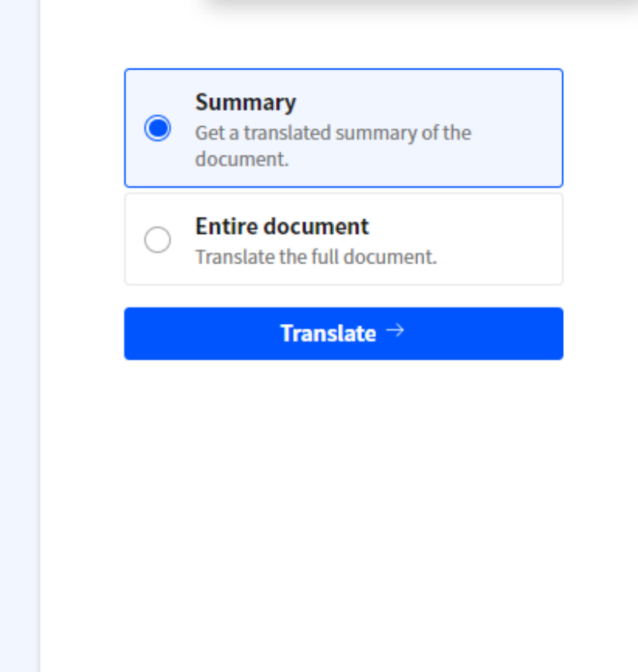This screenshot has height=672, width=638.
Task: Click right edge of Summary card
Action: (555, 128)
